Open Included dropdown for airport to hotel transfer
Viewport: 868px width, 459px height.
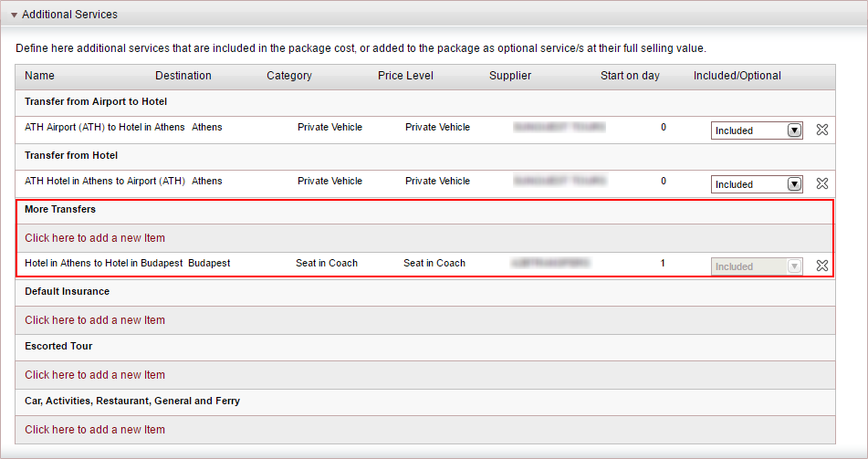pos(757,130)
